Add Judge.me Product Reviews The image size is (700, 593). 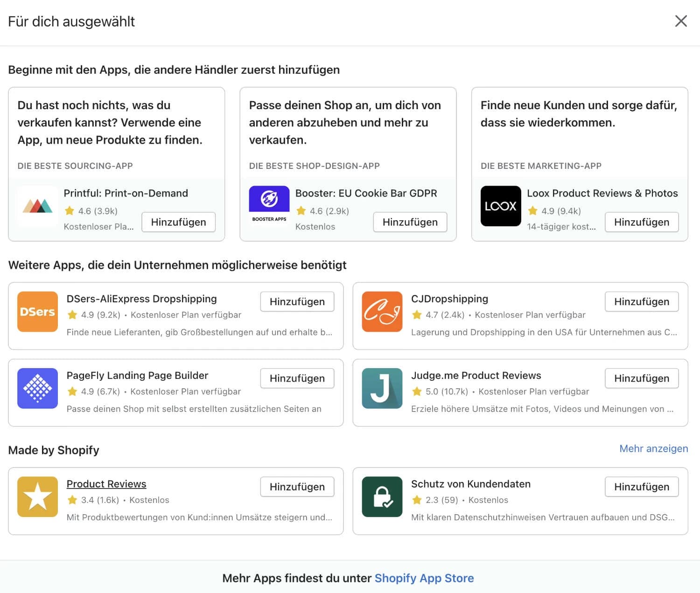[x=641, y=378]
